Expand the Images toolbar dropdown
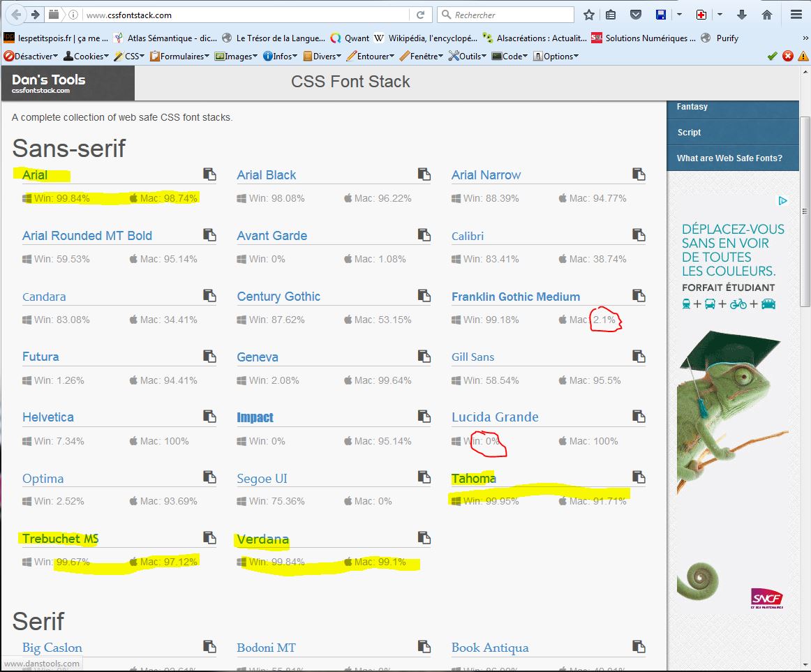The image size is (811, 672). point(237,57)
